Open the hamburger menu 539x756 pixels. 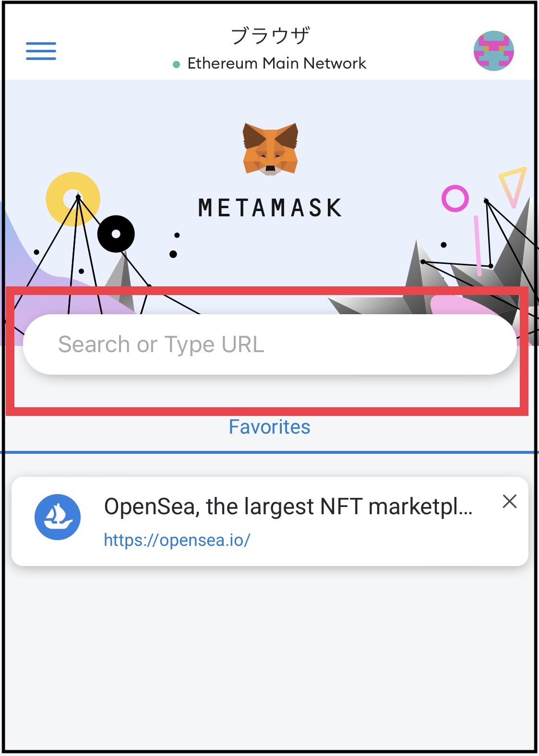click(41, 51)
